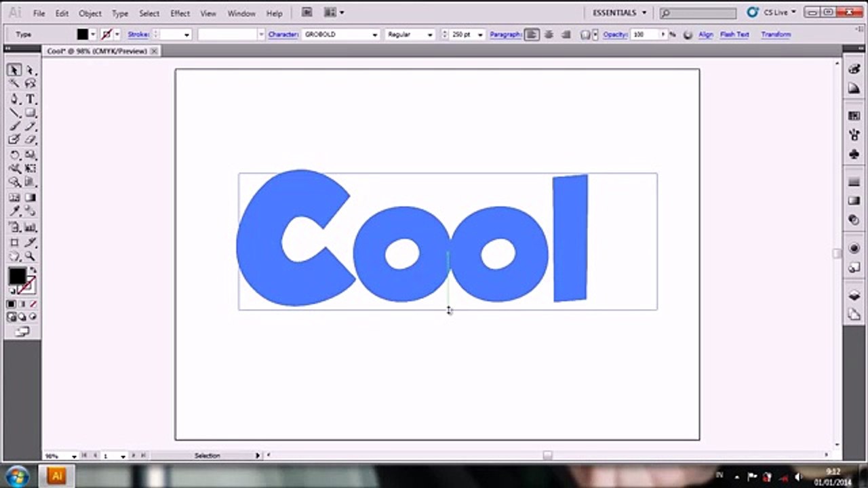
Task: Switch to Color fill mode
Action: 12,304
